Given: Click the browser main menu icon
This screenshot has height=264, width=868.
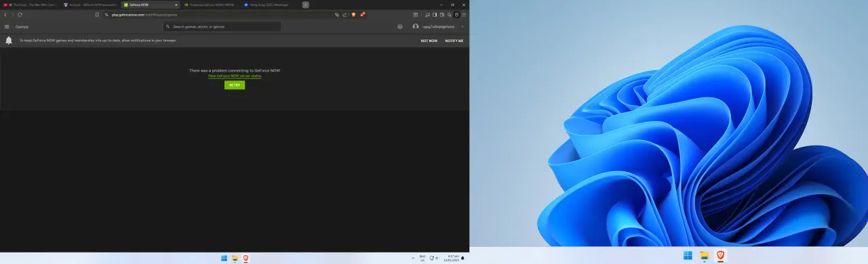Looking at the screenshot, I should click(465, 14).
